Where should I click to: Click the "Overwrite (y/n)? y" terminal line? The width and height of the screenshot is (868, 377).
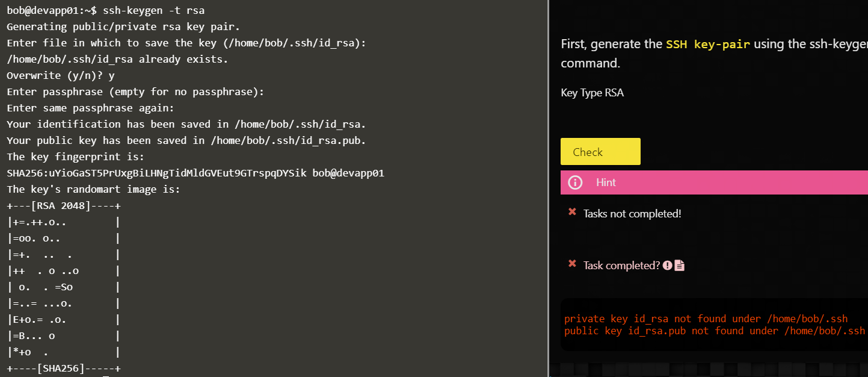pyautogui.click(x=61, y=75)
